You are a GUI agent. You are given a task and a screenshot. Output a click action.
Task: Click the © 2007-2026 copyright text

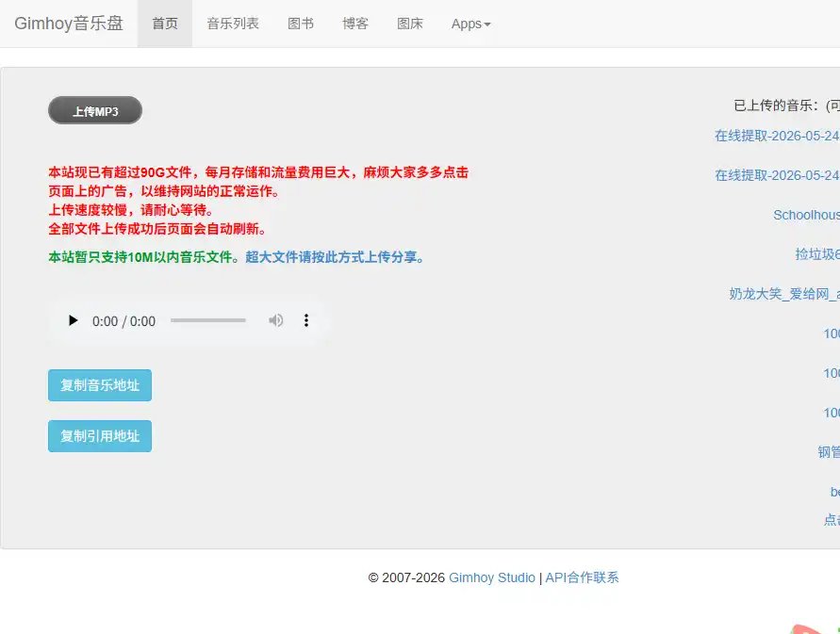click(406, 577)
